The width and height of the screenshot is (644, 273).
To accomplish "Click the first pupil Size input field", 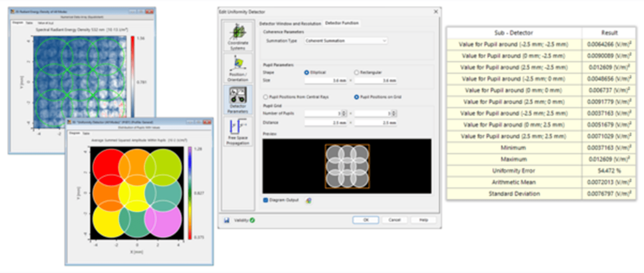I will click(326, 80).
